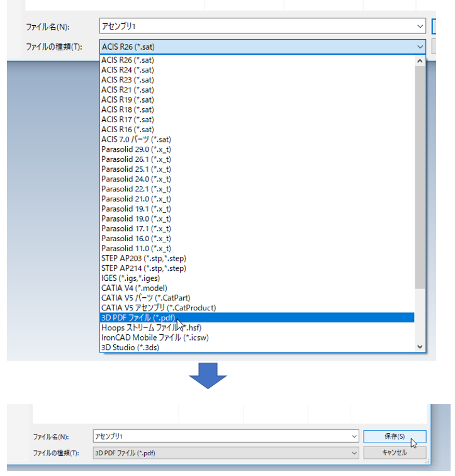Choose ACIS R24 (*.sat) file type
The width and height of the screenshot is (455, 476).
coord(257,70)
